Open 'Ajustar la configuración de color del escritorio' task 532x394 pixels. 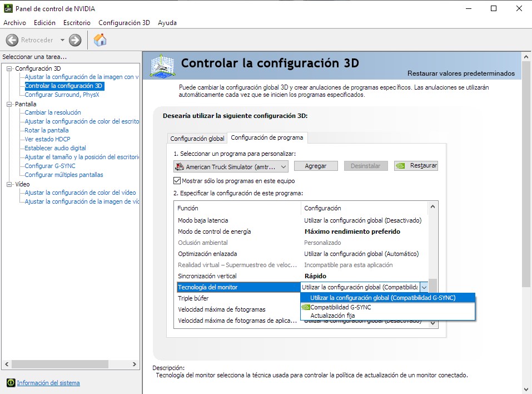[82, 121]
